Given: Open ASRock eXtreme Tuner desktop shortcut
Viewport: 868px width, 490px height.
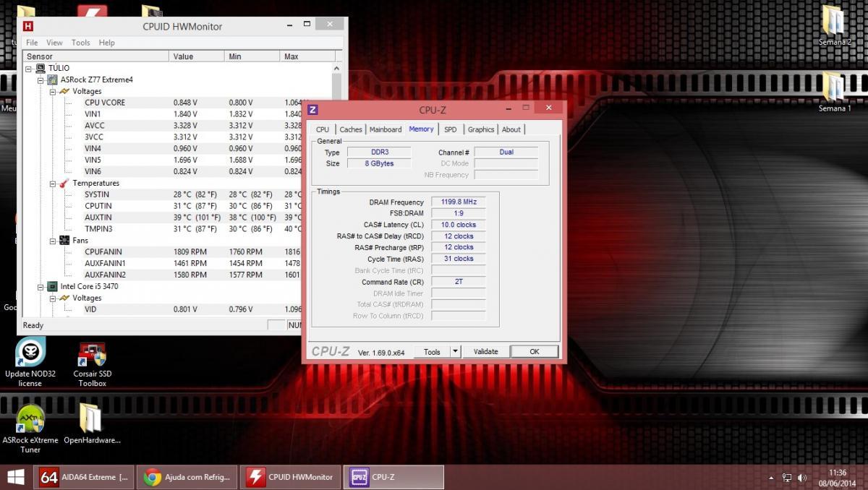Looking at the screenshot, I should tap(30, 429).
